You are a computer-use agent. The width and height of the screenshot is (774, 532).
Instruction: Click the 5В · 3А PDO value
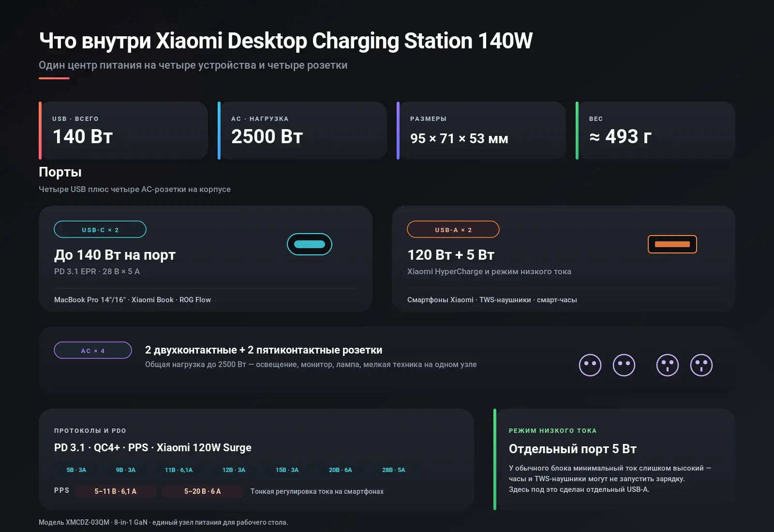click(76, 470)
